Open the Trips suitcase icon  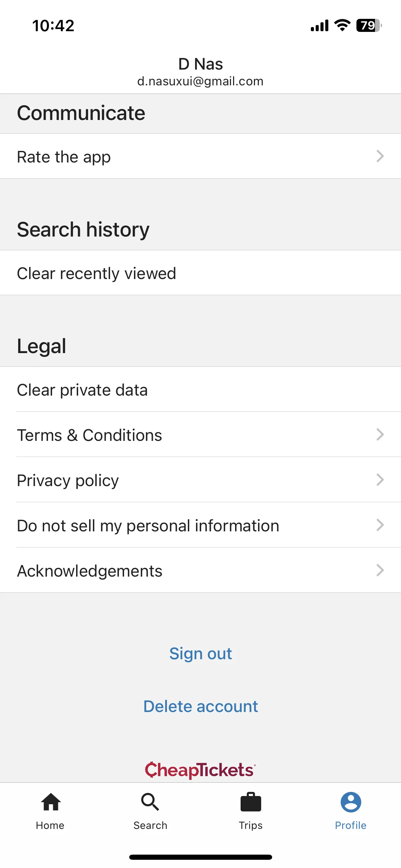click(x=251, y=802)
